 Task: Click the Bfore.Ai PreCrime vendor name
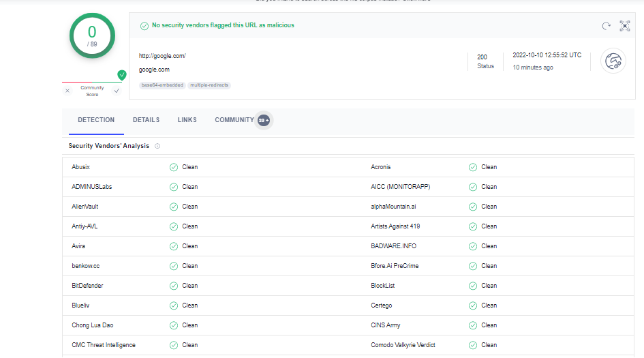click(x=395, y=265)
